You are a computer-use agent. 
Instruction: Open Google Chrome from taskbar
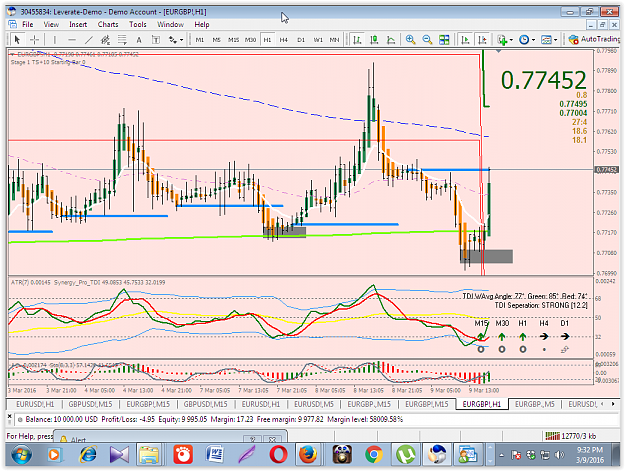[373, 455]
